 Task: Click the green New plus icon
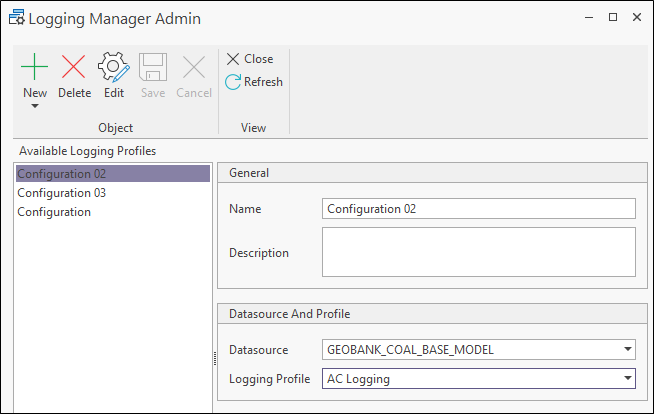pyautogui.click(x=35, y=68)
